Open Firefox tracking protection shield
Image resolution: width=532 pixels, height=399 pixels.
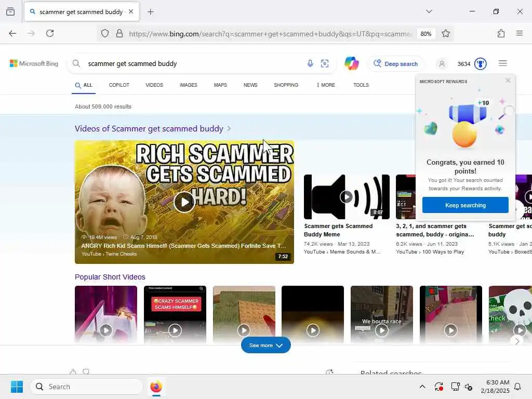click(x=105, y=33)
